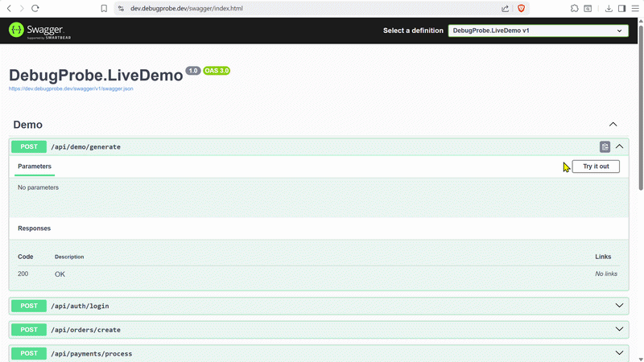Click the DebugProbe.LiveDemo title
Viewport: 644px width, 362px height.
click(x=96, y=76)
